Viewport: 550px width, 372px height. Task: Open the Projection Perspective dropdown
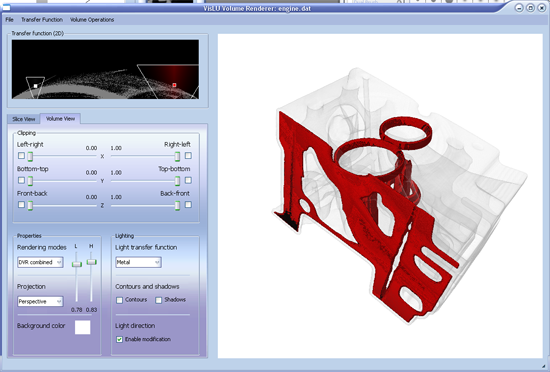click(x=40, y=302)
